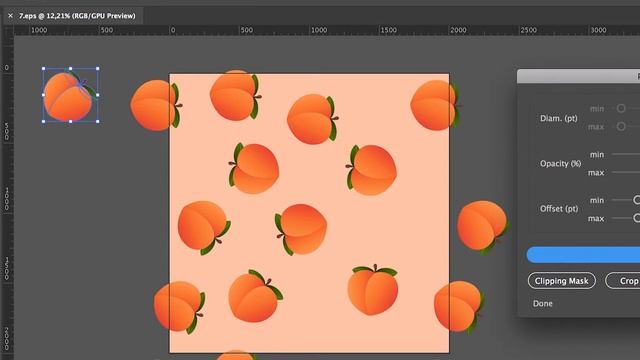Screen dimensions: 640x360
Task: Click the Clipping Mask button
Action: (x=562, y=281)
